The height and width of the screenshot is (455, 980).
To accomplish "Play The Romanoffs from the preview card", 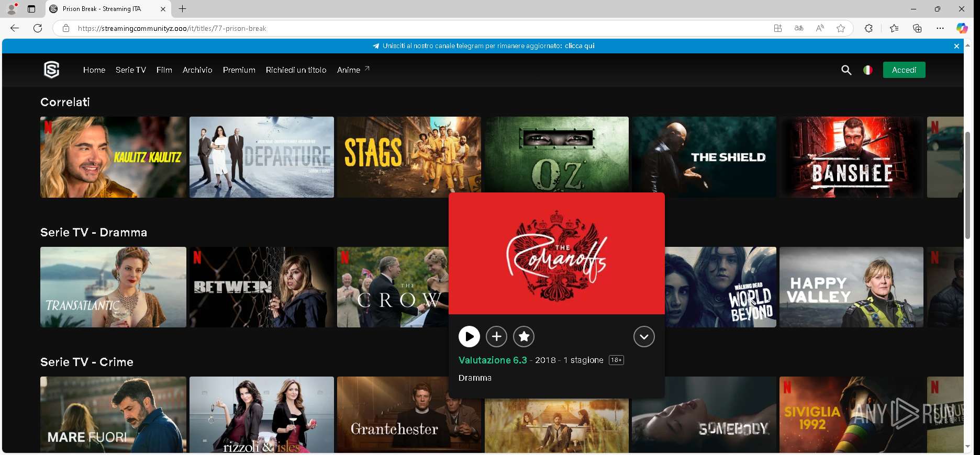I will coord(469,337).
